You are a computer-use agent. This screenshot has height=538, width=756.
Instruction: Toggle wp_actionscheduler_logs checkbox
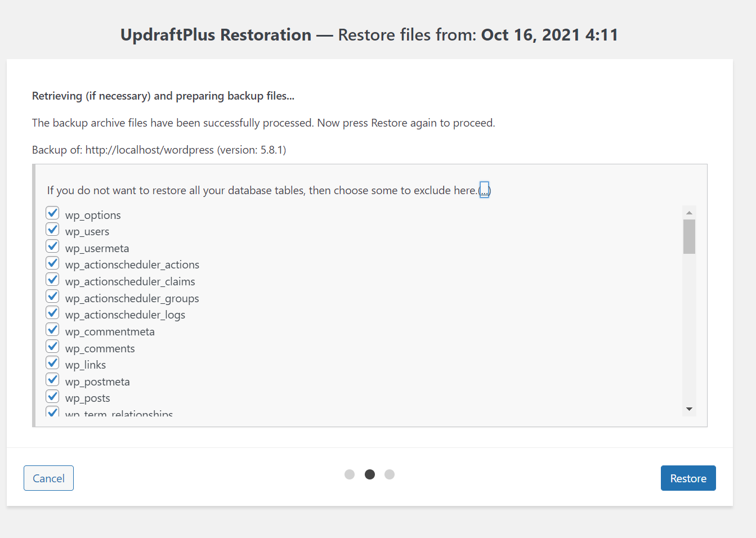53,312
